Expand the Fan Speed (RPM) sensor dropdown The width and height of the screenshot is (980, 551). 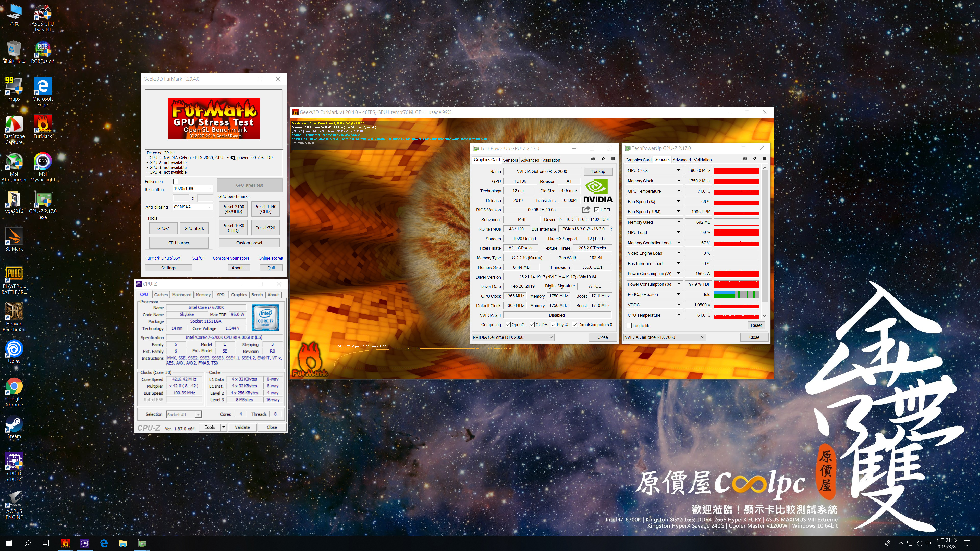point(678,212)
